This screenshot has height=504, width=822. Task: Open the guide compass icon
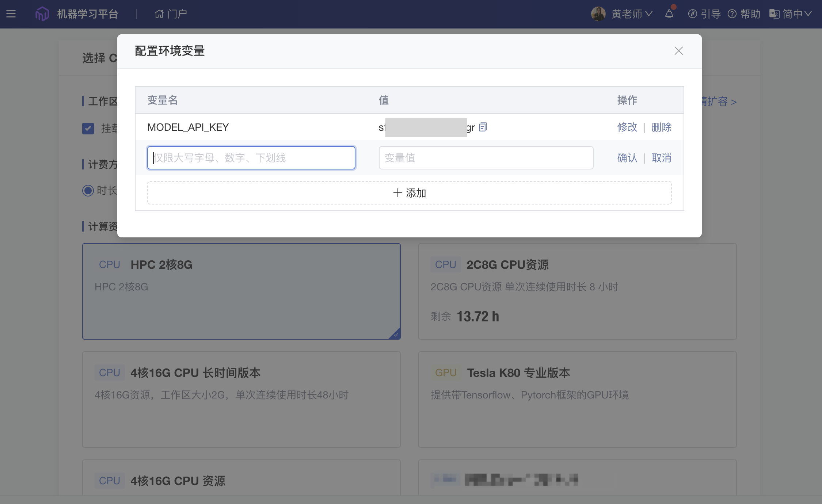pos(692,14)
